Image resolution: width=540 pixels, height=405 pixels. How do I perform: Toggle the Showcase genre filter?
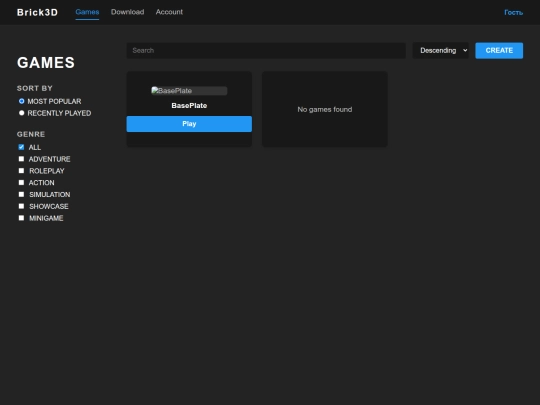pyautogui.click(x=21, y=206)
